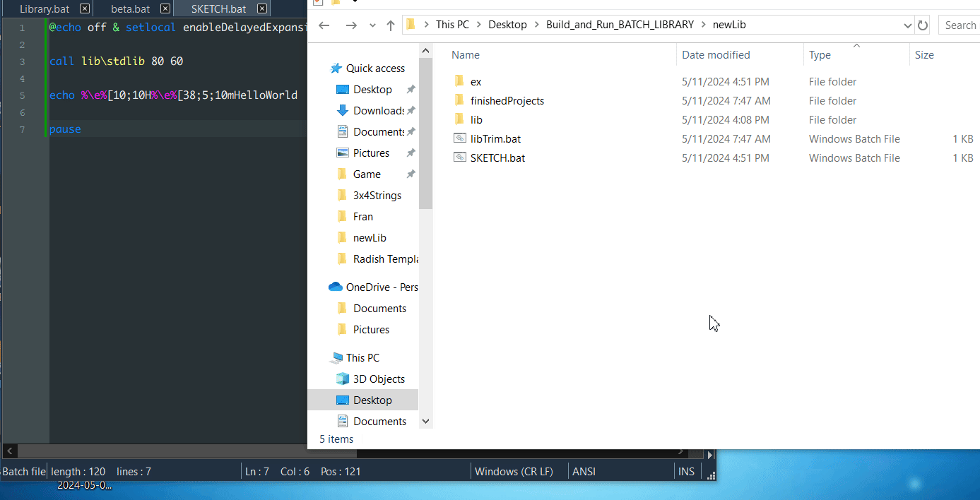Click 'Build_and_Run_BATCH_LIBRARY' breadcrumb segment
Viewport: 980px width, 500px height.
click(620, 25)
